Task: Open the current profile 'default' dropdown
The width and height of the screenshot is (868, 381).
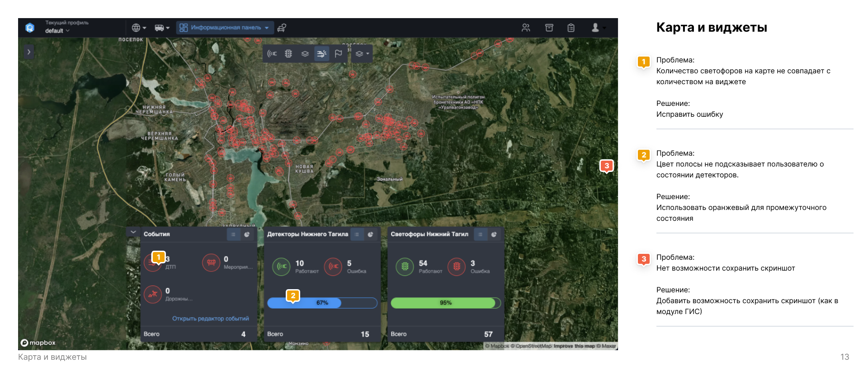Action: click(x=57, y=31)
